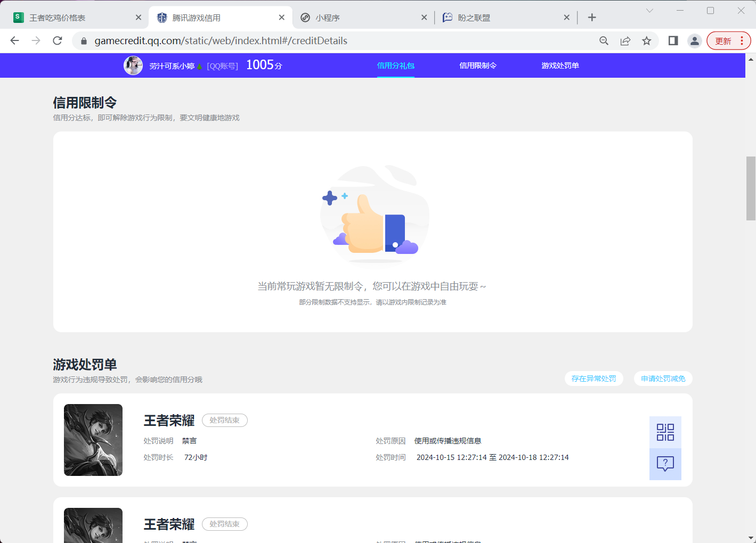Click the 72小时 duration value
Screen dimensions: 756x543
pos(196,457)
